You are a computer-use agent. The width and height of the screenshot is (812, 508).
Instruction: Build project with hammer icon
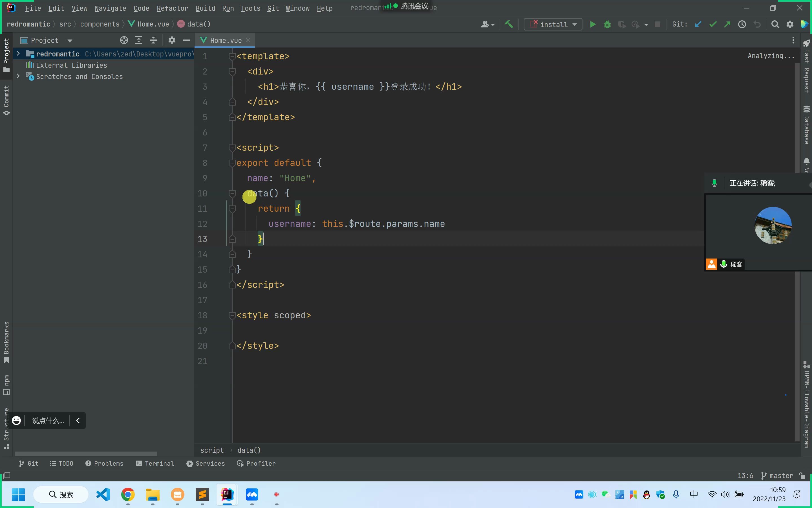509,24
